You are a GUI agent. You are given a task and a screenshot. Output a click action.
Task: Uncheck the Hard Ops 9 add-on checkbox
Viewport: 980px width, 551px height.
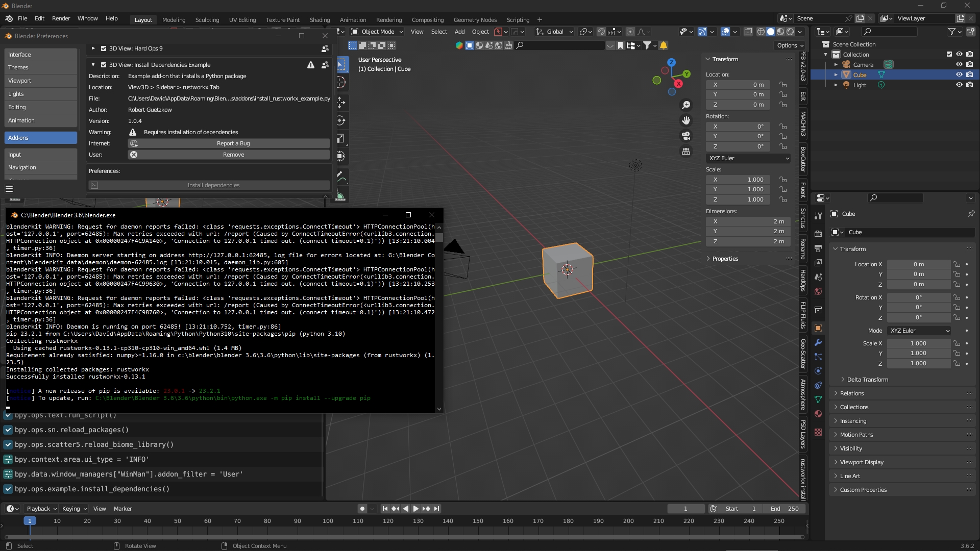pyautogui.click(x=104, y=48)
